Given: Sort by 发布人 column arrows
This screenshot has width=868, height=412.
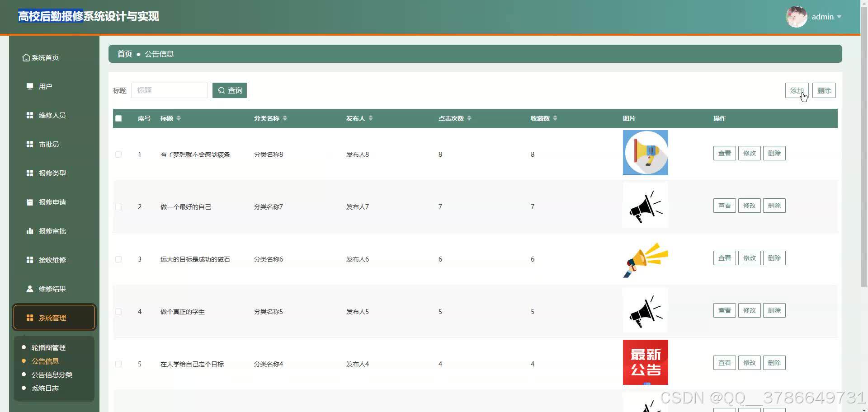Looking at the screenshot, I should pos(371,118).
